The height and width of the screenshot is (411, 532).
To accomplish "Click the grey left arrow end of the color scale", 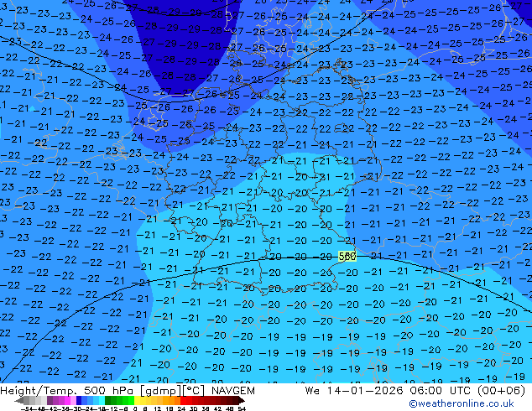I will [19, 400].
